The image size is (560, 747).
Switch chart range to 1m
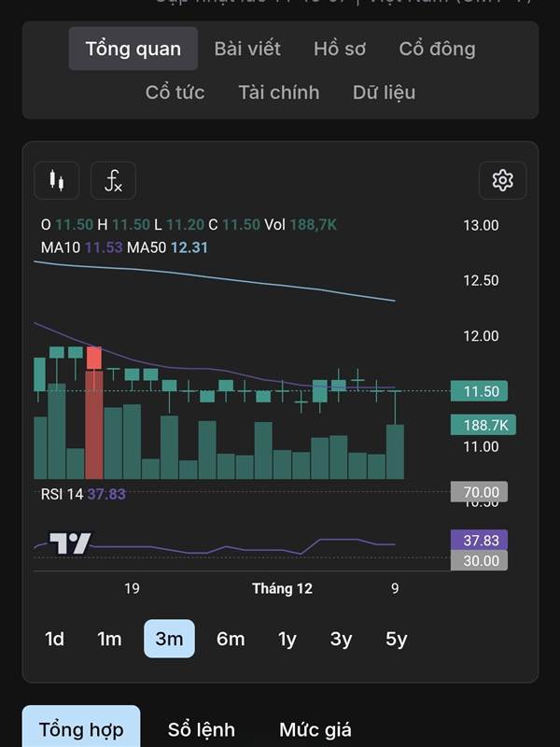pyautogui.click(x=109, y=639)
